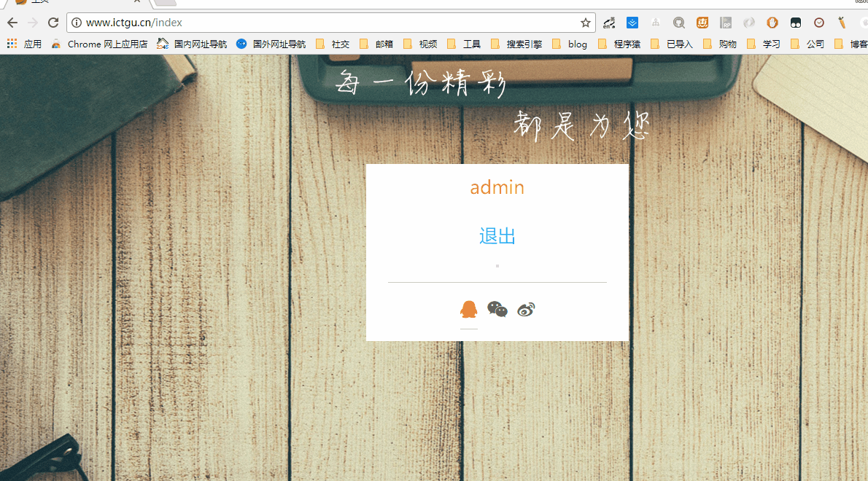Open the 博客 bookmark folder
Viewport: 868px width, 481px height.
point(850,44)
